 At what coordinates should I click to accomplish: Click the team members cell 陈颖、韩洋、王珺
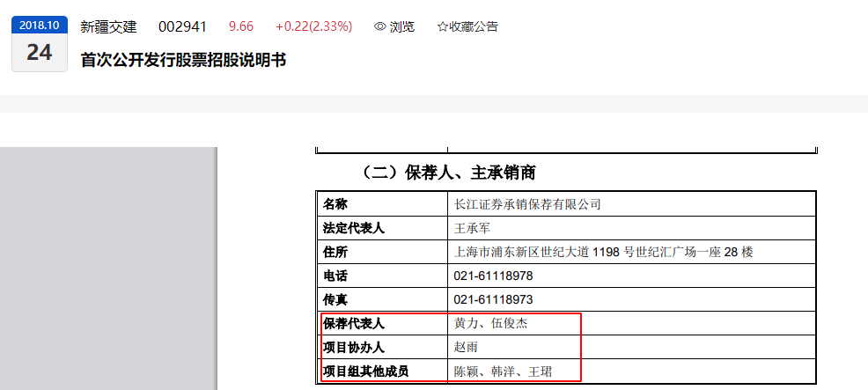pos(503,372)
